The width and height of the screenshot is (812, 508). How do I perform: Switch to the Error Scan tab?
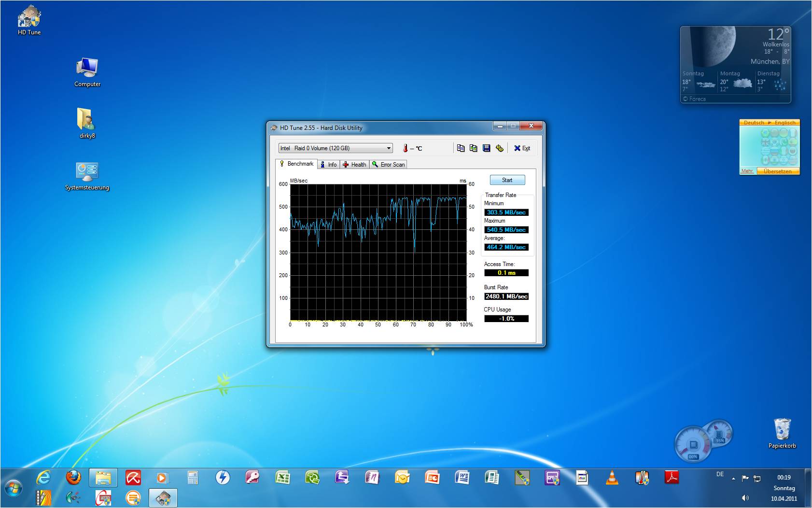coord(389,165)
